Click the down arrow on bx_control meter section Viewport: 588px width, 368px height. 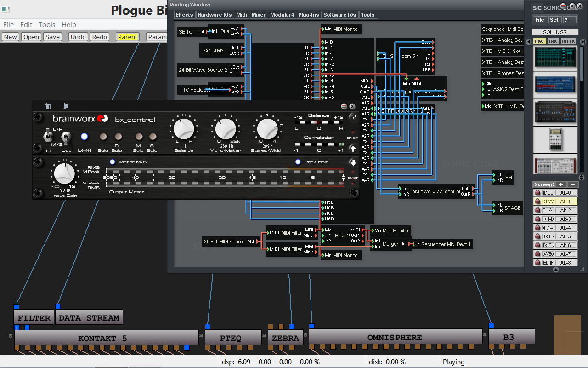point(353,162)
